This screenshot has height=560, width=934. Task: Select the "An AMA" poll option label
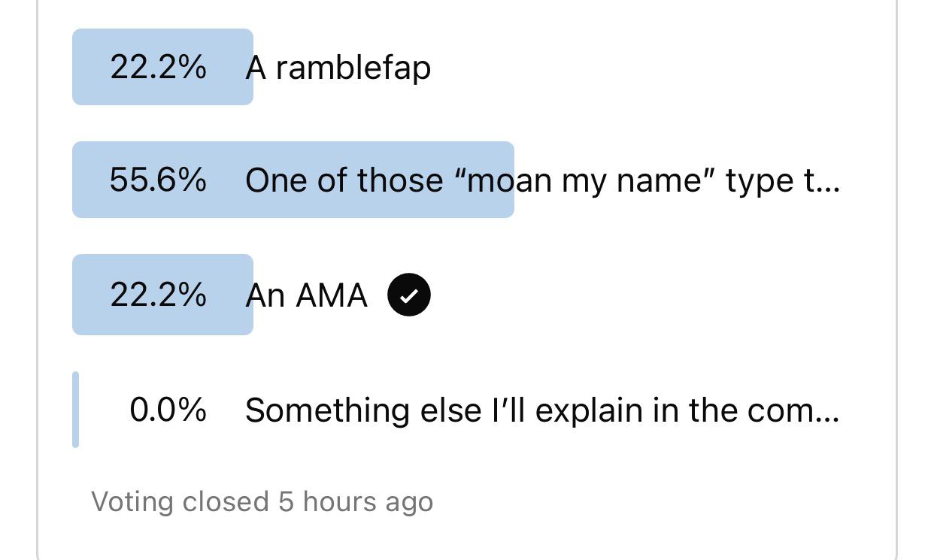click(306, 295)
